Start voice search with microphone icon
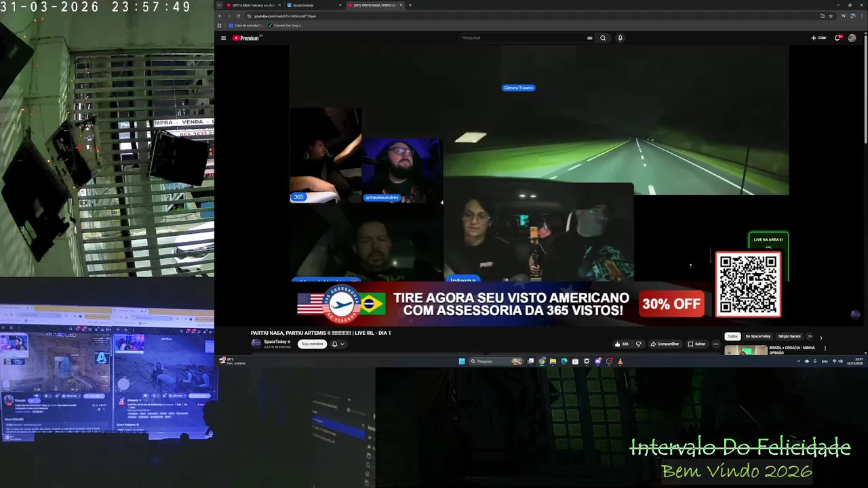The image size is (868, 488). point(620,38)
